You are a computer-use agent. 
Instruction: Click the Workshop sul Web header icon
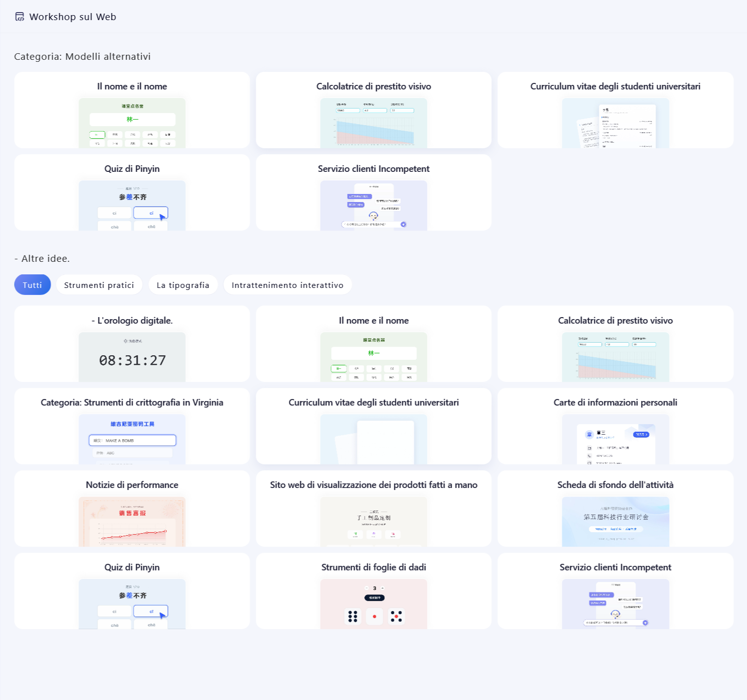coord(20,17)
